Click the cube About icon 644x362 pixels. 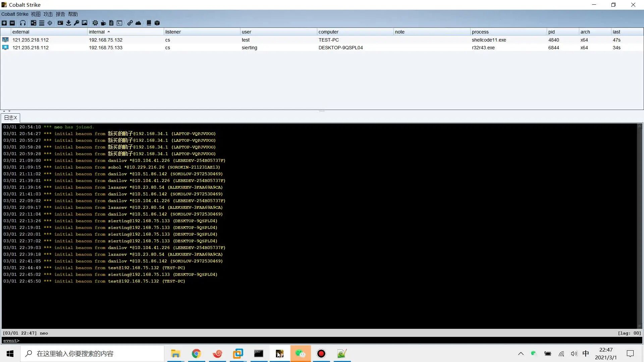(x=157, y=23)
